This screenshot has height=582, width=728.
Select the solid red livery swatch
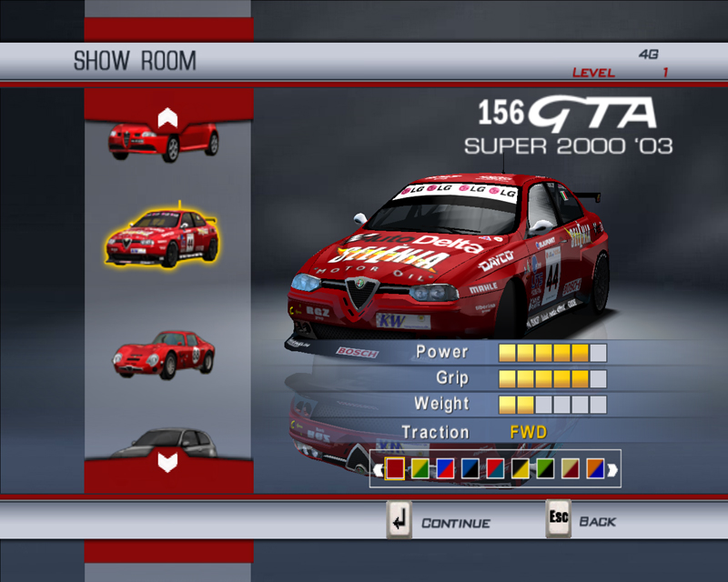pos(395,468)
